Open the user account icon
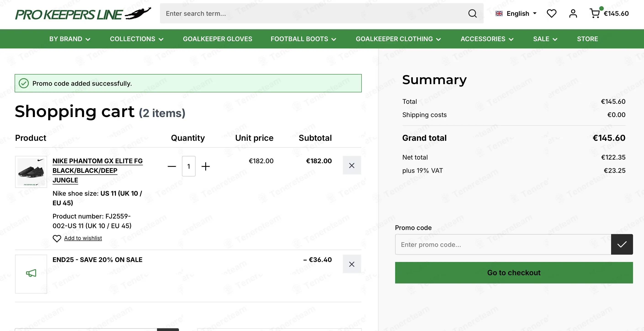644x331 pixels. point(573,13)
